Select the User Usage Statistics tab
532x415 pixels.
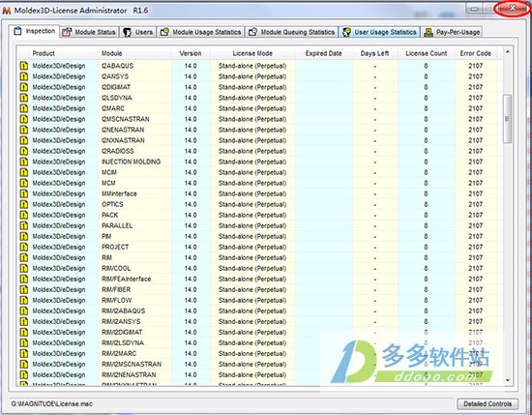pos(379,32)
